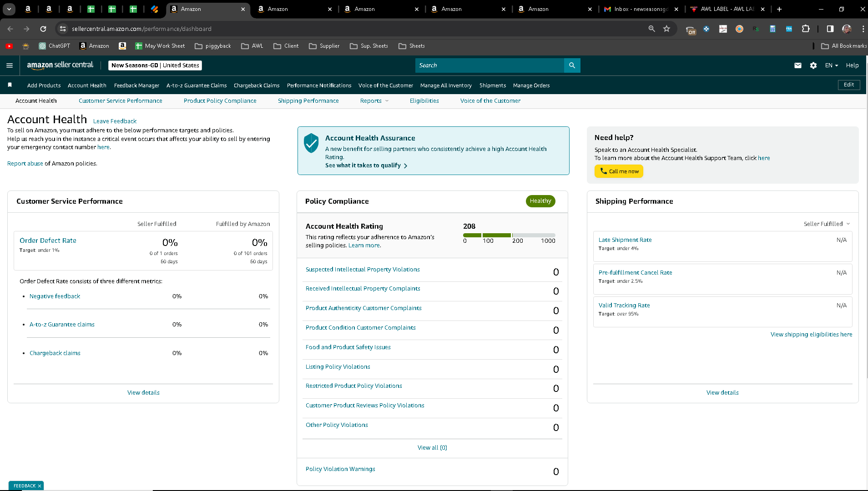Viewport: 868px width, 491px height.
Task: Switch to the AWL LABEL browser tab
Action: click(728, 9)
